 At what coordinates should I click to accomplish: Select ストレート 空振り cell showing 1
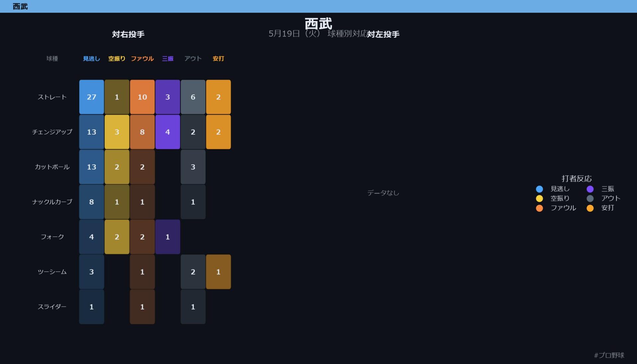[x=117, y=97]
